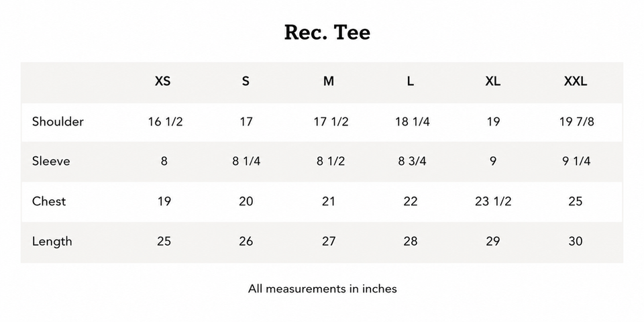Click the Length row label
The width and height of the screenshot is (644, 322).
[52, 241]
